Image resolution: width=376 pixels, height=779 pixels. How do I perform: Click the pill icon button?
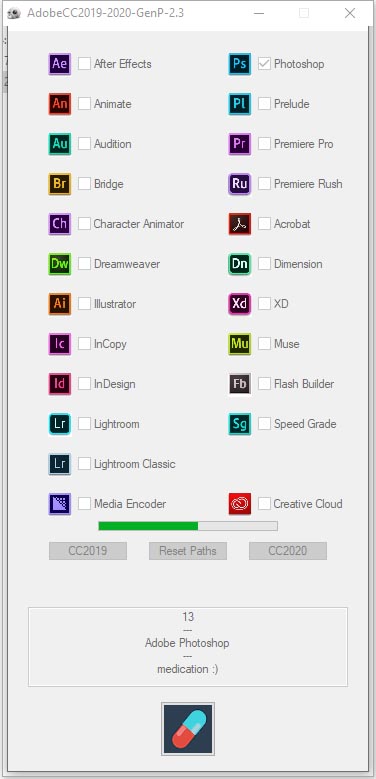point(188,729)
